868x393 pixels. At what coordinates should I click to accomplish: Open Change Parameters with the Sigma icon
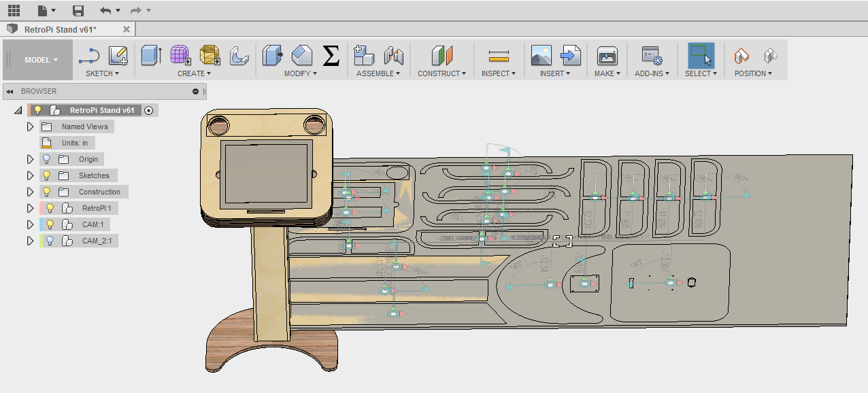[x=331, y=54]
